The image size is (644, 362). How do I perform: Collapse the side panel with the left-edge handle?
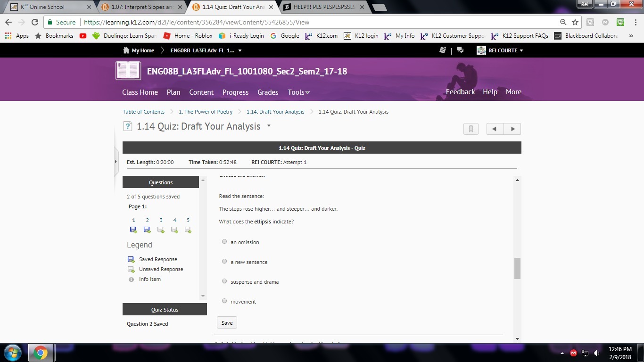click(x=116, y=162)
